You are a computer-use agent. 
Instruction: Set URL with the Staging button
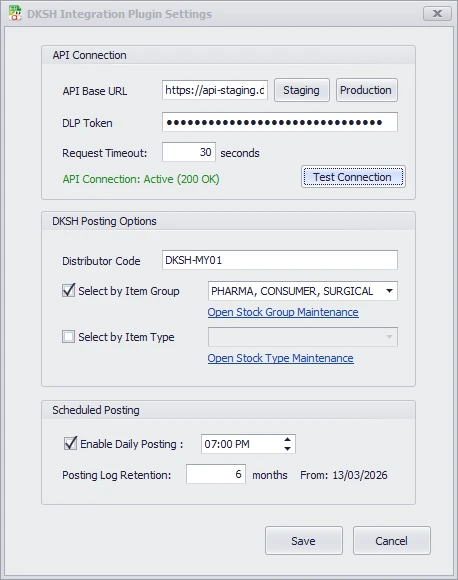tap(302, 90)
